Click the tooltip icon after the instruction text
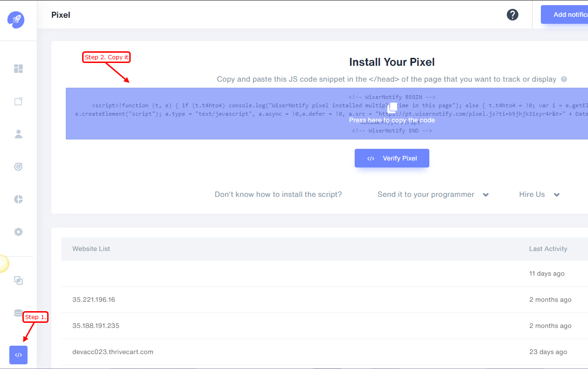This screenshot has width=588, height=369. coord(564,79)
